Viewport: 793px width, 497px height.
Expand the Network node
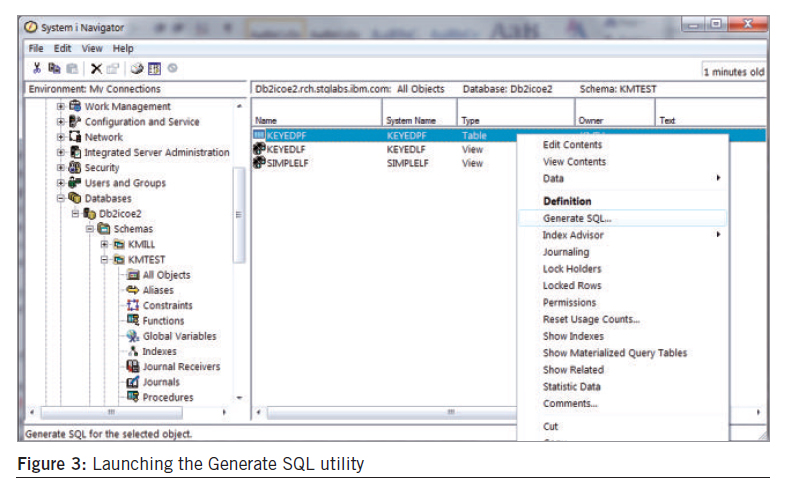coord(61,137)
